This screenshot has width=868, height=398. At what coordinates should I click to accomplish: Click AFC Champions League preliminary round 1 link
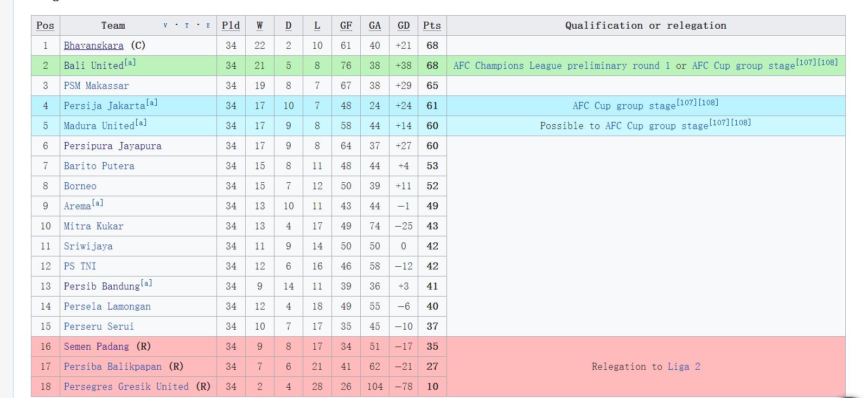(x=557, y=66)
